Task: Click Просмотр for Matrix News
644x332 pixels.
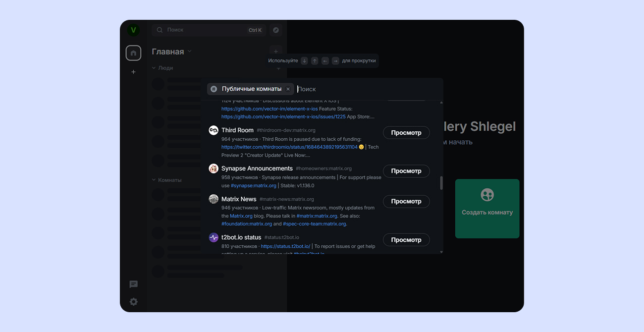Action: (406, 201)
